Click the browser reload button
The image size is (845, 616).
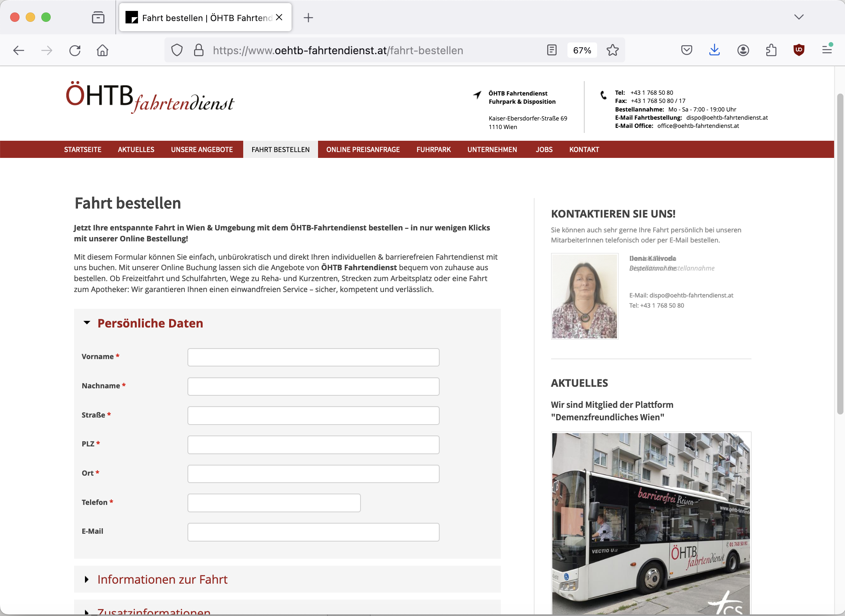point(75,50)
